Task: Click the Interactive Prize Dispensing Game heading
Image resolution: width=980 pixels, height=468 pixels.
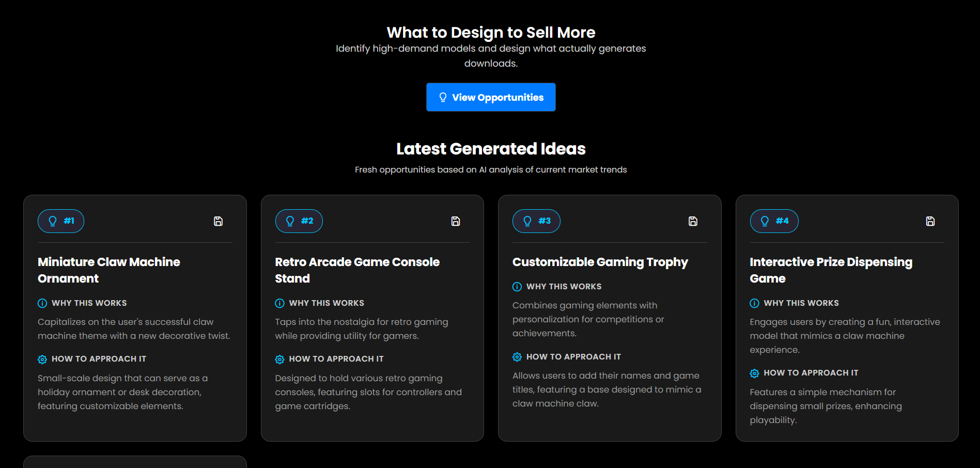Action: (830, 270)
